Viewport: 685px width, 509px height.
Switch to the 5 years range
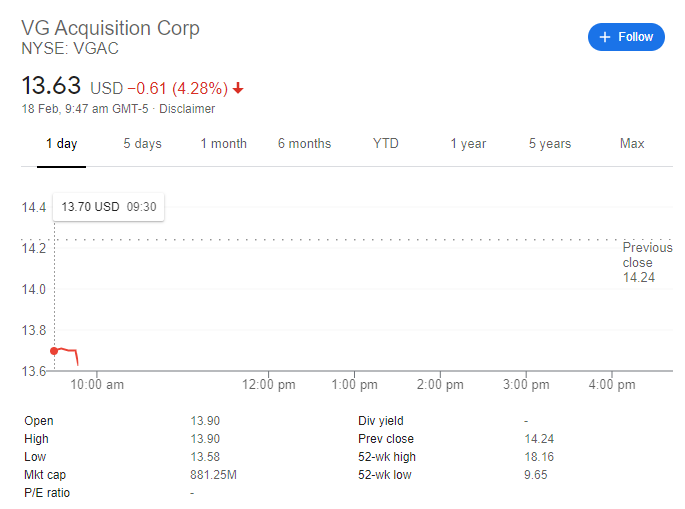[550, 144]
